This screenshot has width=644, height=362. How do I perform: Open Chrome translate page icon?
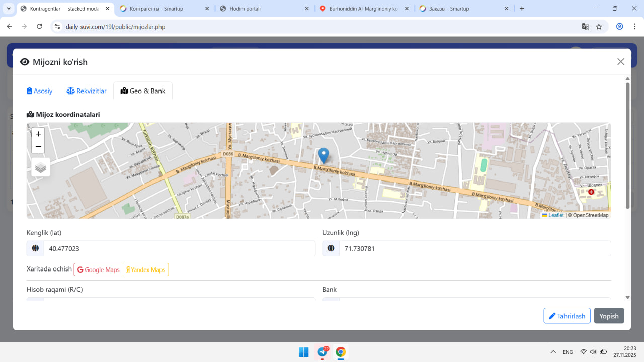pyautogui.click(x=585, y=27)
